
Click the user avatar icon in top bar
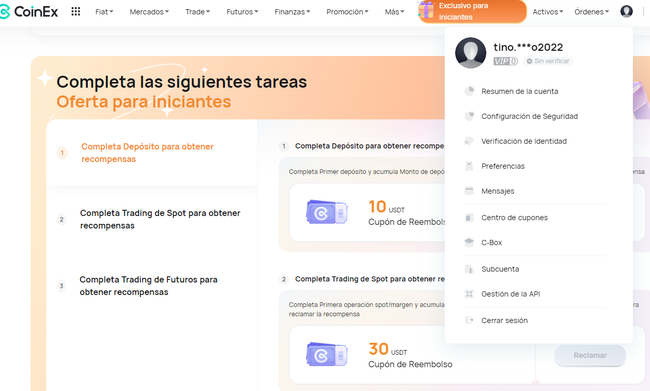click(x=626, y=11)
